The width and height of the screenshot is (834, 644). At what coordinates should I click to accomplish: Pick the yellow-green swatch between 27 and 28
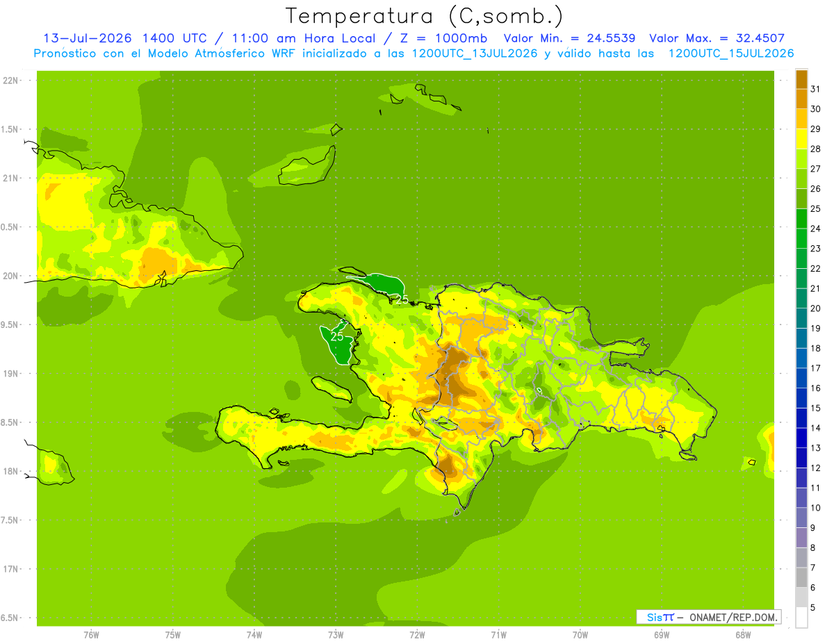(801, 159)
